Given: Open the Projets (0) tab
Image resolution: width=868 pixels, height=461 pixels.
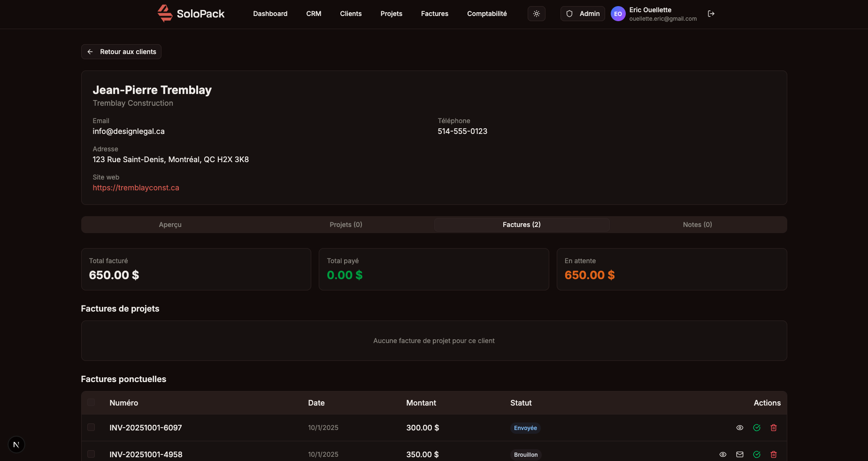Looking at the screenshot, I should [346, 225].
